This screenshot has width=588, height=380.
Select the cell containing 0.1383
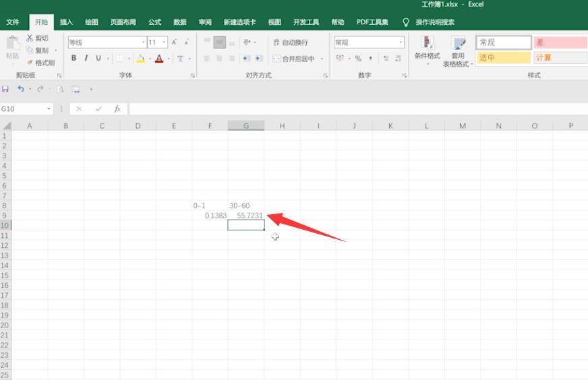pos(210,216)
